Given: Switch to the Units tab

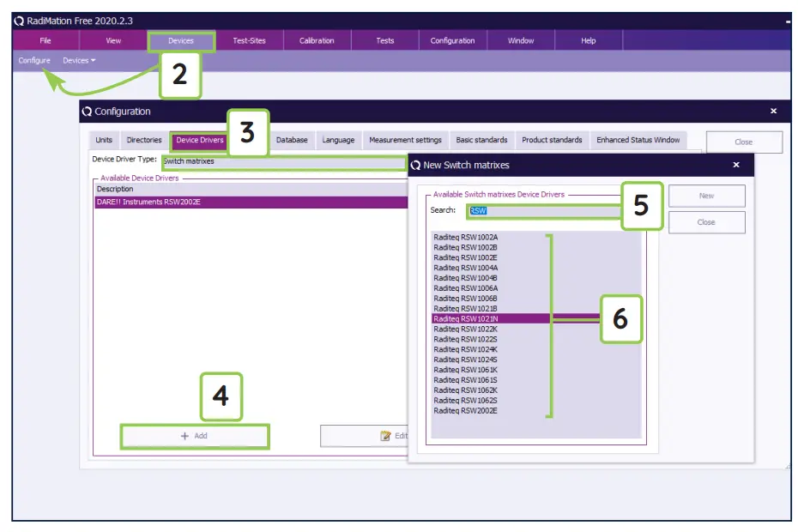Looking at the screenshot, I should (104, 140).
